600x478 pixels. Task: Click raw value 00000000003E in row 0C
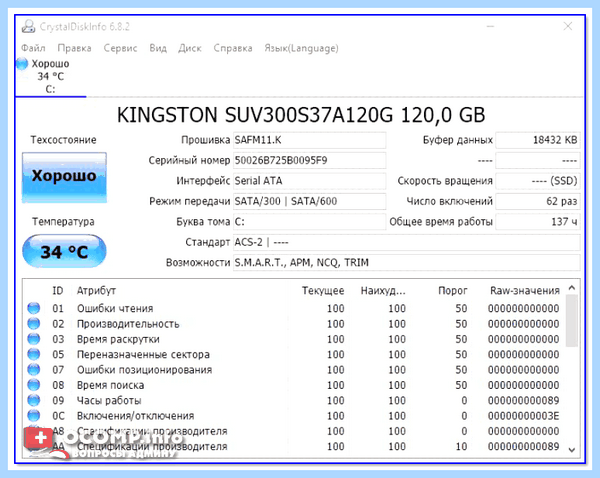coord(523,416)
